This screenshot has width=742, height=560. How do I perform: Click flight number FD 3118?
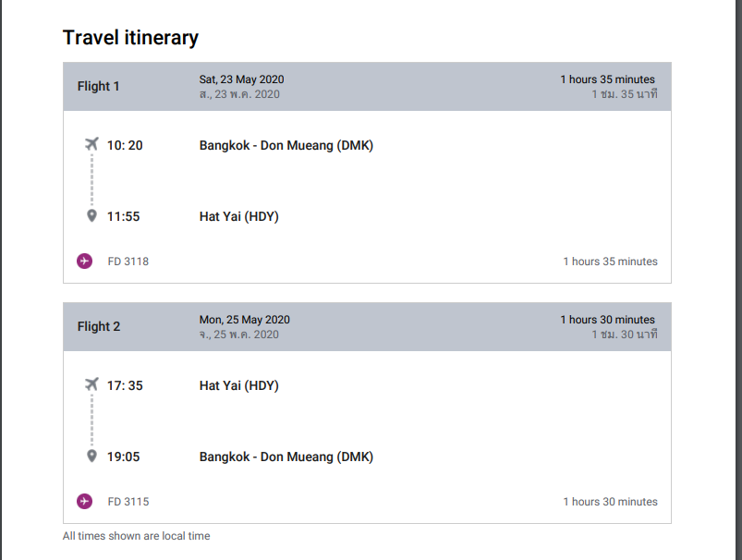click(128, 262)
